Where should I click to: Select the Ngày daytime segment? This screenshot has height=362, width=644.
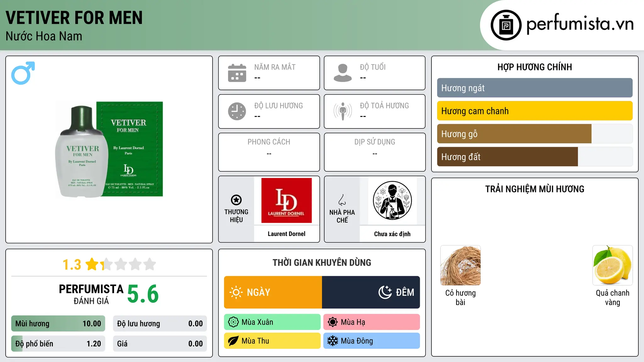[x=273, y=292]
